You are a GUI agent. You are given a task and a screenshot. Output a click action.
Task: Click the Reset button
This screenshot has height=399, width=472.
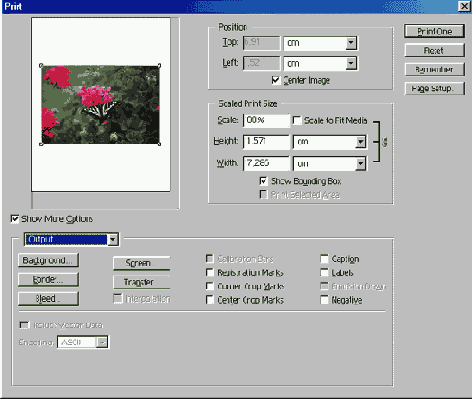click(x=434, y=51)
